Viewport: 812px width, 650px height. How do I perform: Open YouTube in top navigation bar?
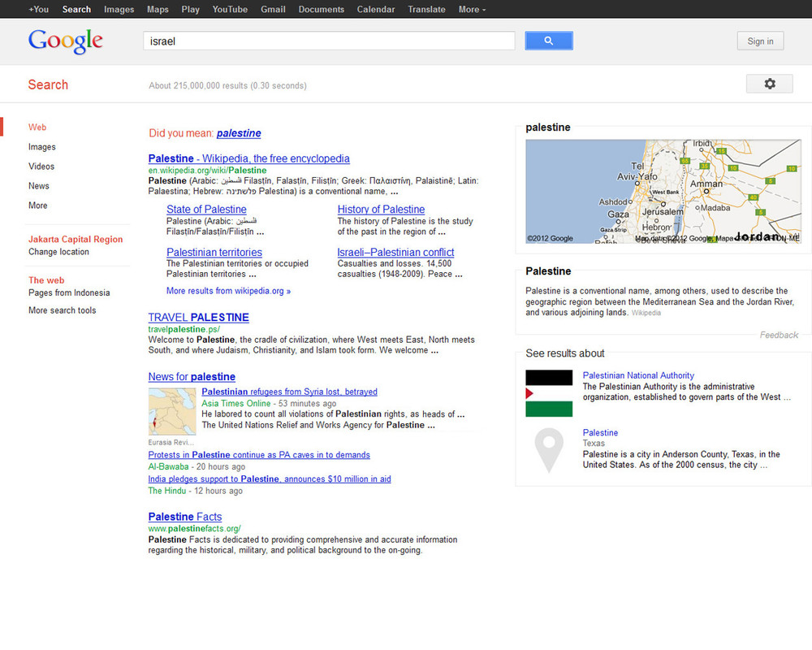point(230,9)
